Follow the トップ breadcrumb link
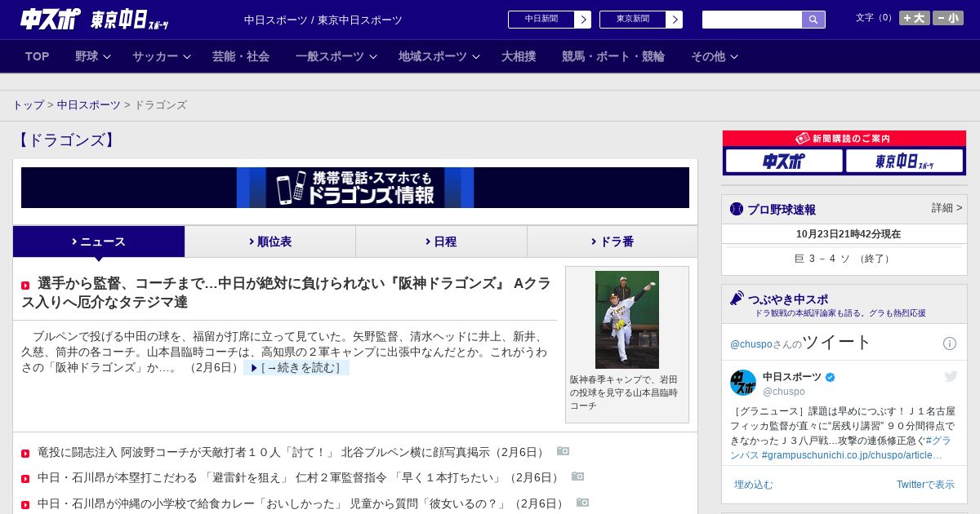 pyautogui.click(x=29, y=105)
